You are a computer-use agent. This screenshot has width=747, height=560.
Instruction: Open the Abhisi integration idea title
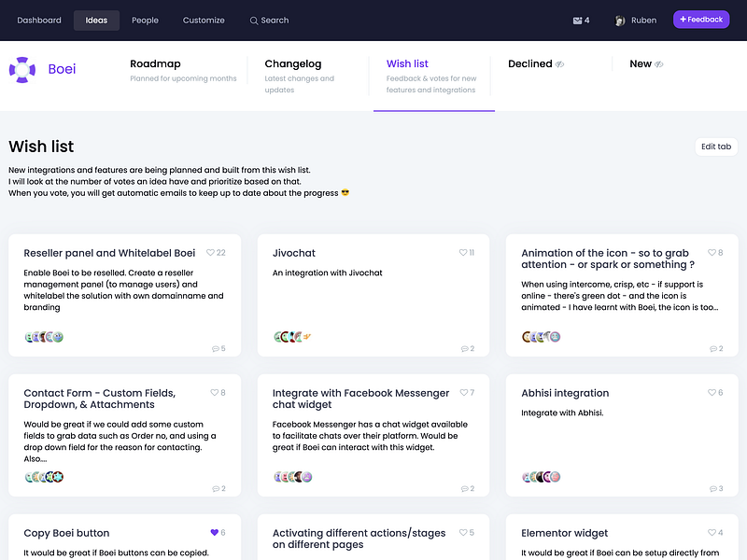coord(565,393)
